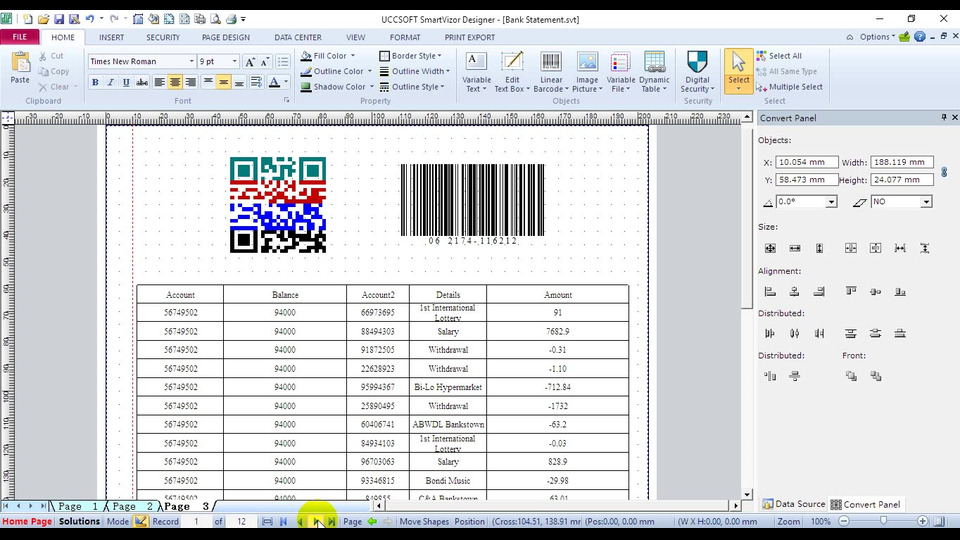
Task: Go to the next record
Action: 317,522
